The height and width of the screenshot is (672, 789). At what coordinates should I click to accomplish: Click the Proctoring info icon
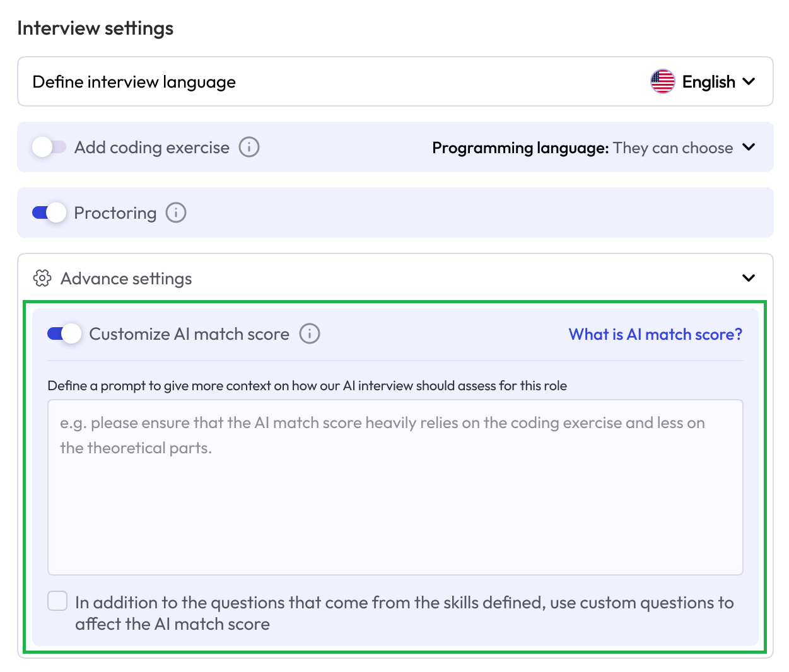point(176,213)
